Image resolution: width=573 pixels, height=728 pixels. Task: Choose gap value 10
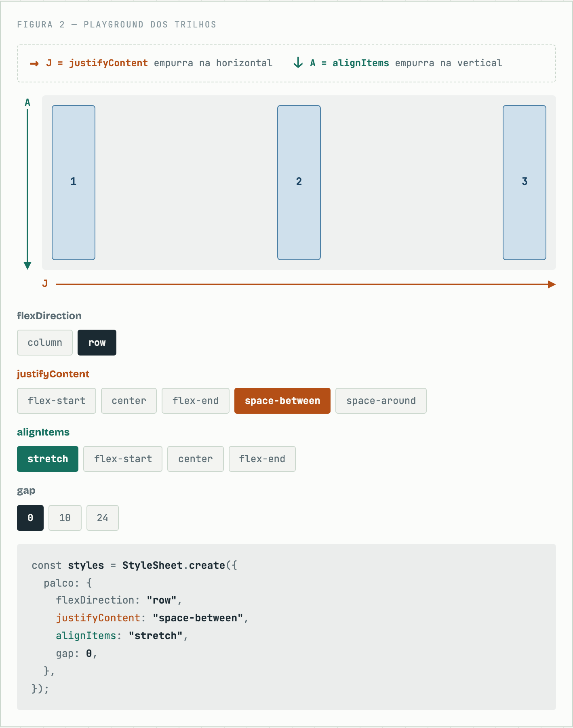pos(65,518)
